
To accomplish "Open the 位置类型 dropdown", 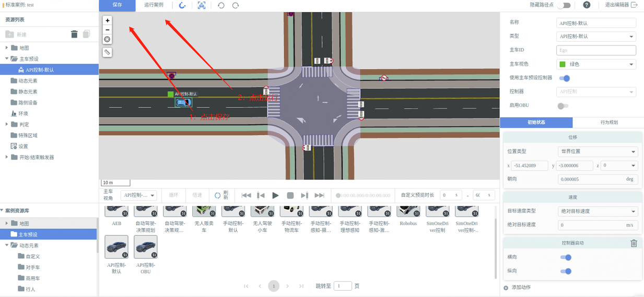I will pos(598,151).
